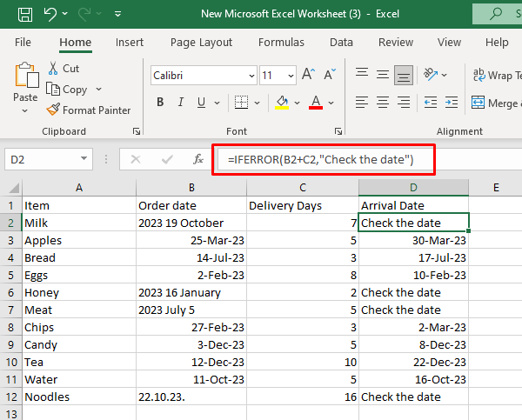Toggle Bold formatting
The width and height of the screenshot is (522, 420).
[x=160, y=103]
